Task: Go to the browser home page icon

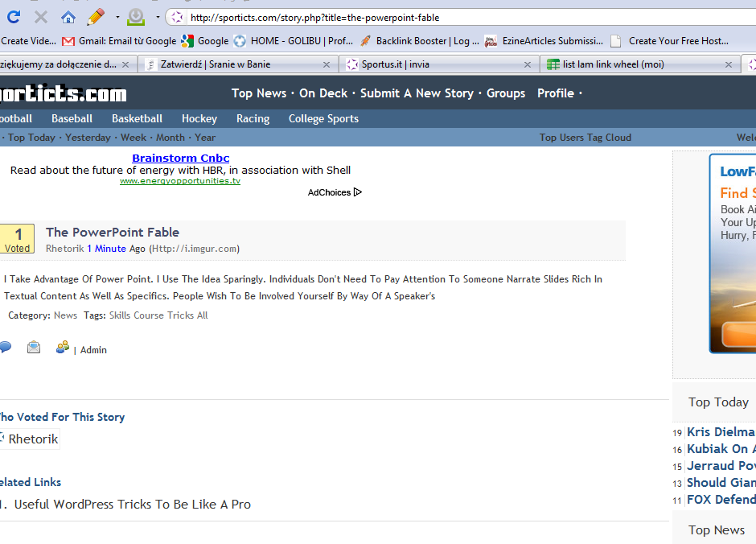Action: [x=68, y=18]
